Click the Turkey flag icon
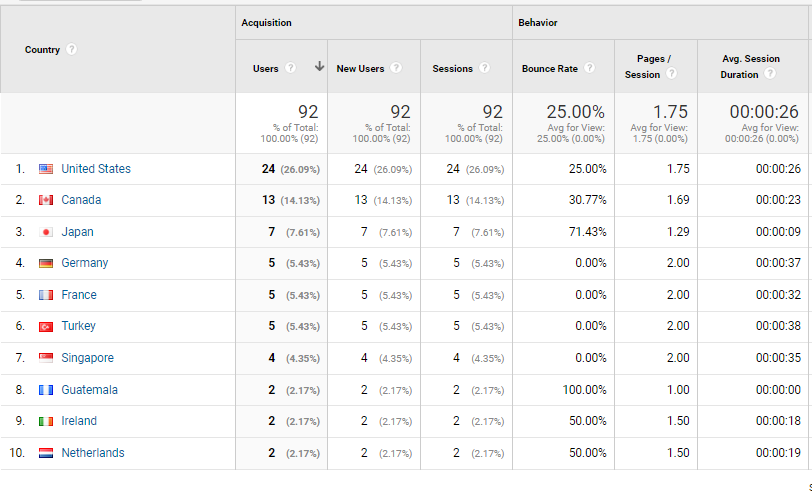 point(46,327)
